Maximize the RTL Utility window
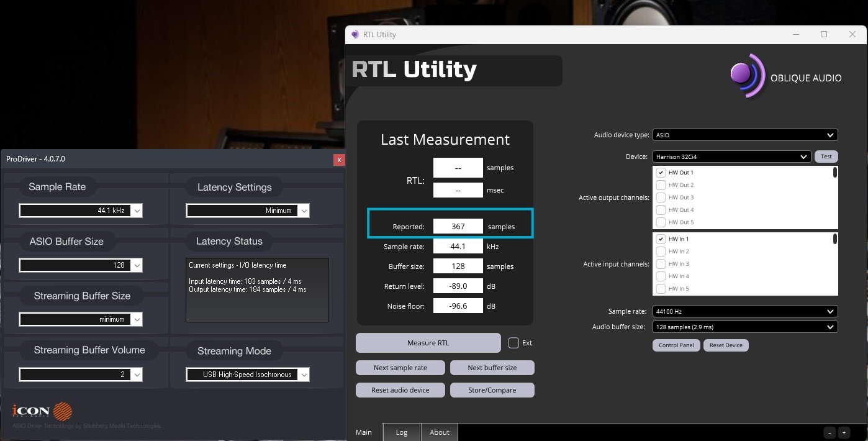Screen dimensions: 868x441 pyautogui.click(x=824, y=34)
